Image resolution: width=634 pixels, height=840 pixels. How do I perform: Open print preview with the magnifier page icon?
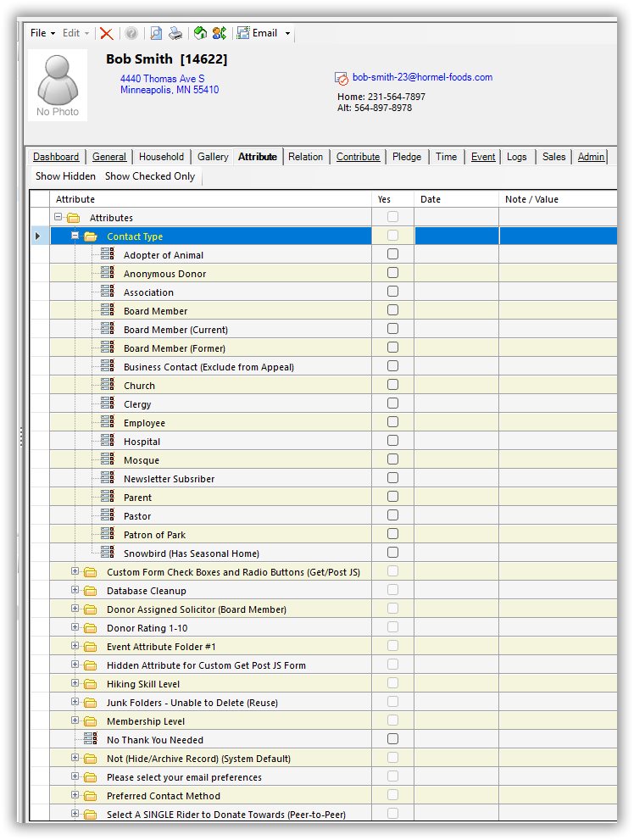tap(156, 33)
